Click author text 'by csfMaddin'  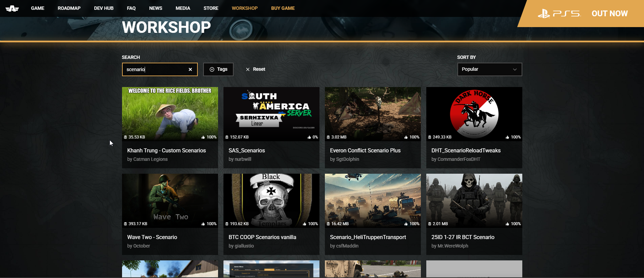pyautogui.click(x=344, y=246)
